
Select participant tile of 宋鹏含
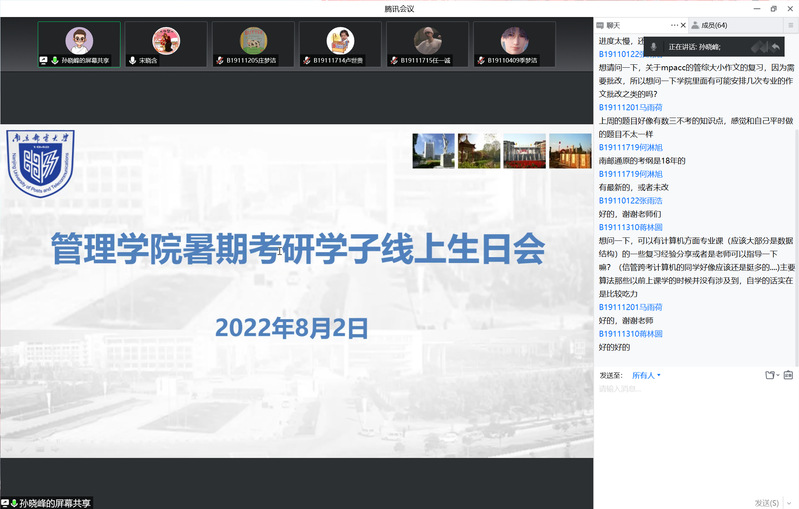tap(165, 42)
